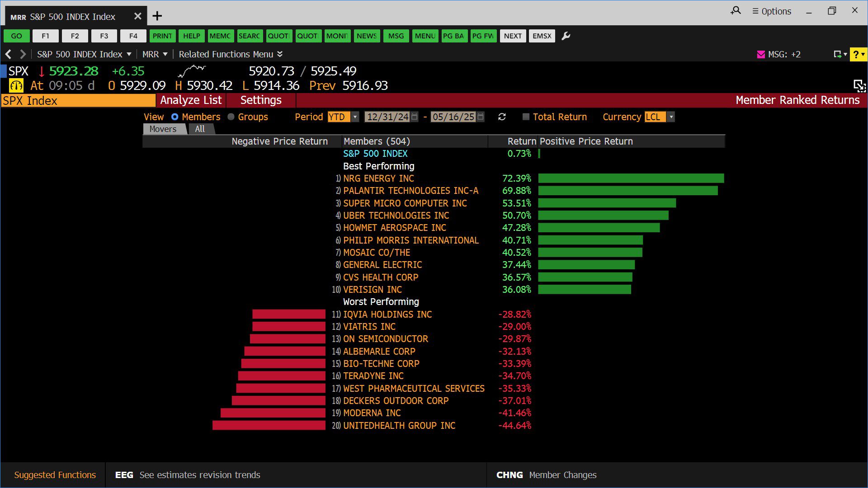The image size is (868, 488).
Task: Open calendar icon for start date 12/31/24
Action: point(415,117)
